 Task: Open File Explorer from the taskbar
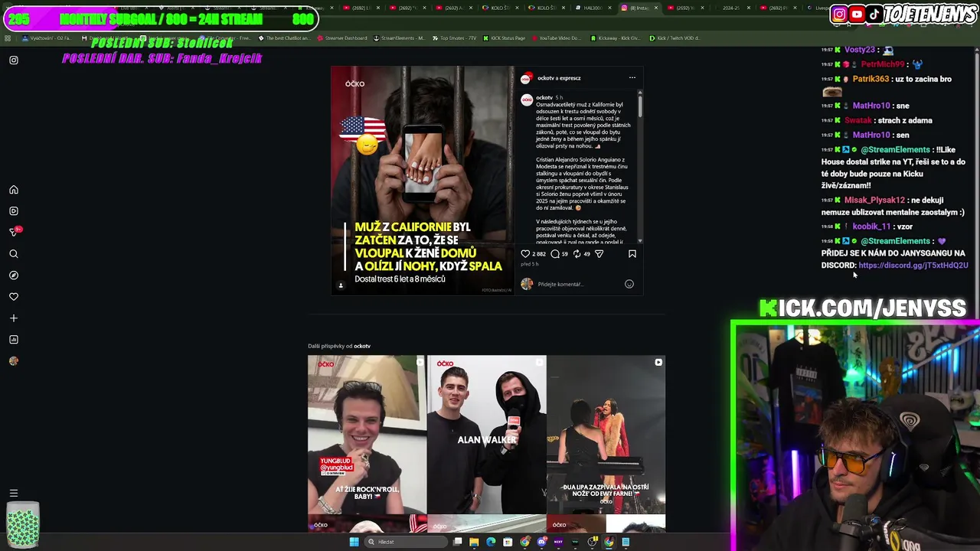point(474,542)
